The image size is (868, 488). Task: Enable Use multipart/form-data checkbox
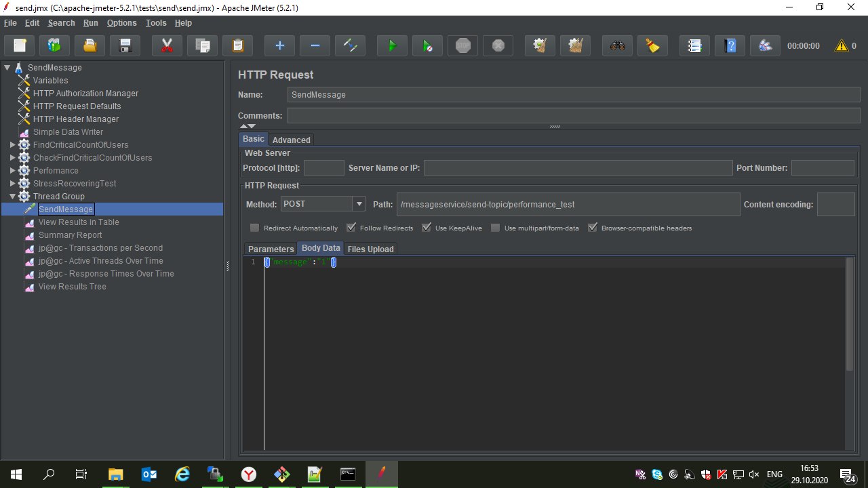point(496,228)
